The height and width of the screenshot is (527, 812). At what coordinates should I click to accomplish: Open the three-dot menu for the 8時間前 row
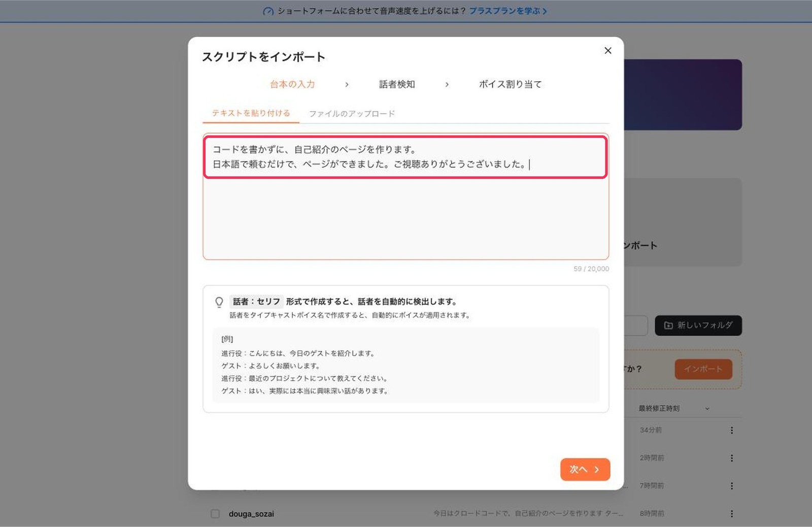pyautogui.click(x=731, y=514)
